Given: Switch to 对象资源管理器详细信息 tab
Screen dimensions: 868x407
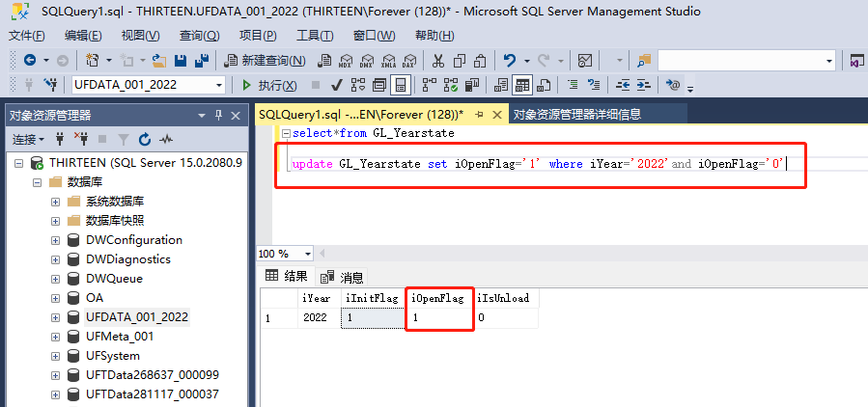Looking at the screenshot, I should (x=577, y=115).
